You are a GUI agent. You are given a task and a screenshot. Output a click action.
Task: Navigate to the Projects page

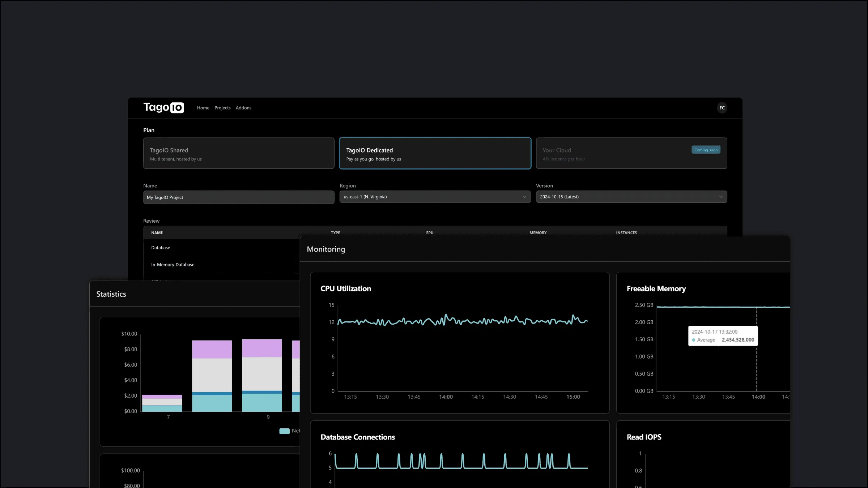point(222,107)
